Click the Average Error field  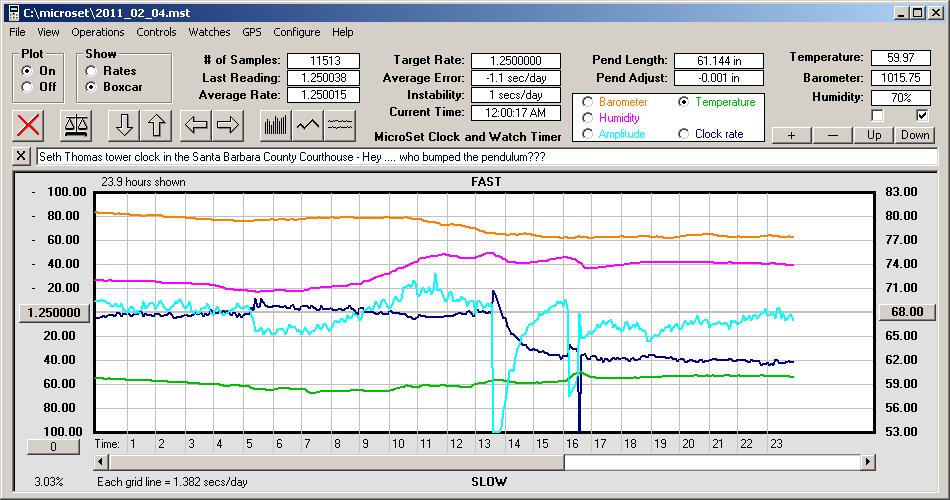(x=516, y=78)
